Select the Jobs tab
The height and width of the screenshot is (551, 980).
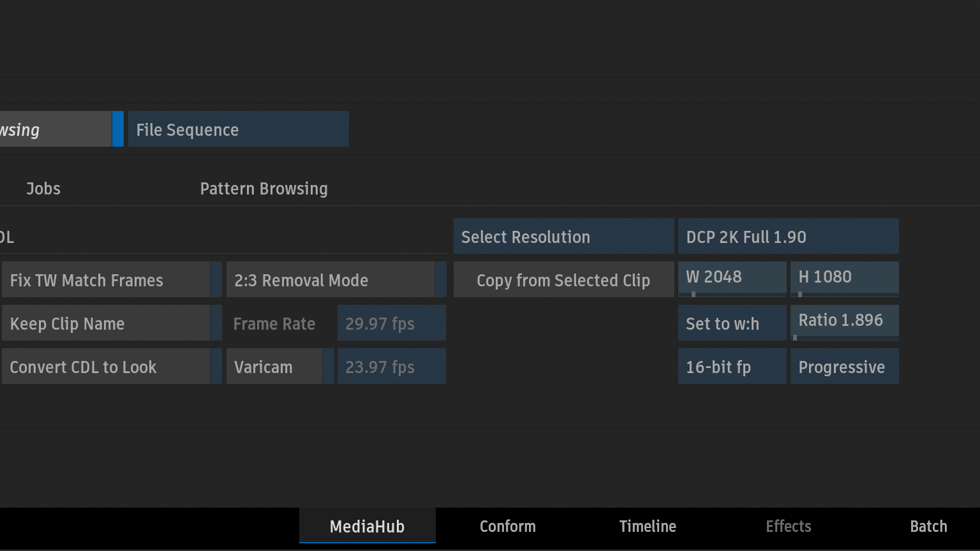(43, 189)
